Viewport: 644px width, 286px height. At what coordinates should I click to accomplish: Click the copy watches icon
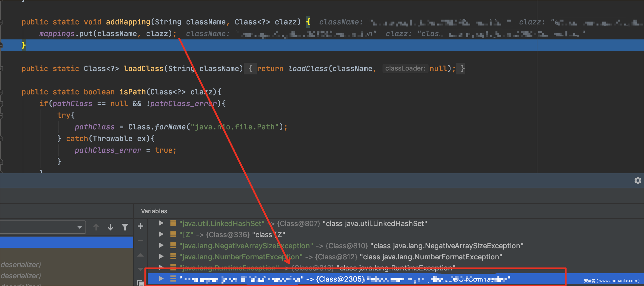point(140,283)
